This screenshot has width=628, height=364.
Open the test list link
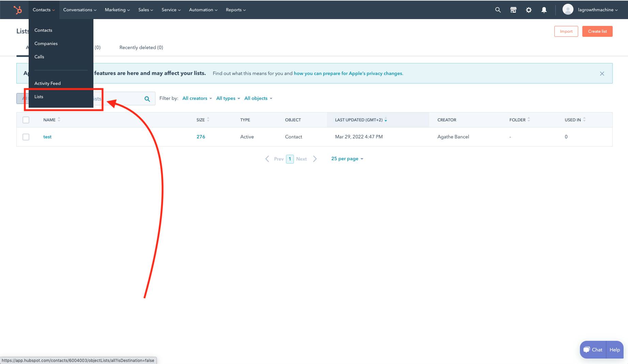click(47, 137)
